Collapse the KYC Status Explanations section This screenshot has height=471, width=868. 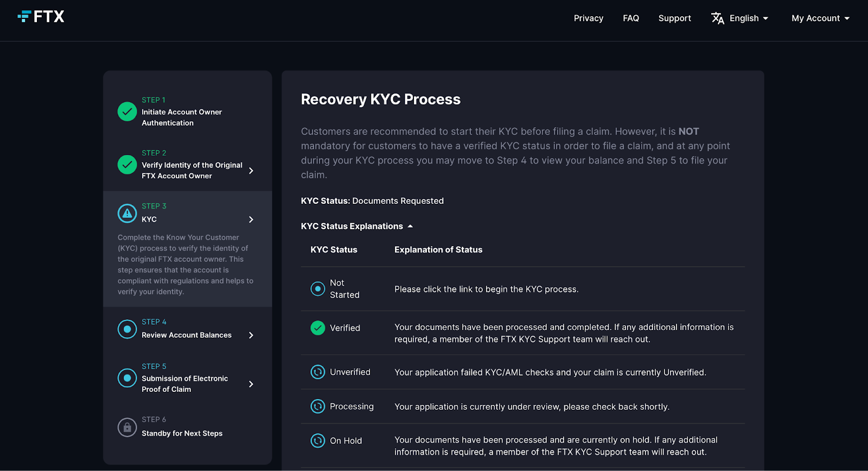tap(357, 227)
